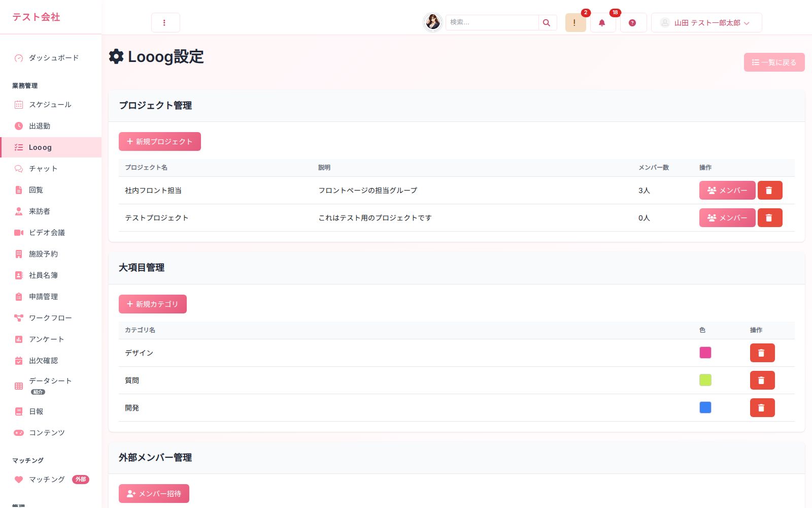Screen dimensions: 812x508
Task: Click the question mark help icon
Action: pyautogui.click(x=633, y=23)
